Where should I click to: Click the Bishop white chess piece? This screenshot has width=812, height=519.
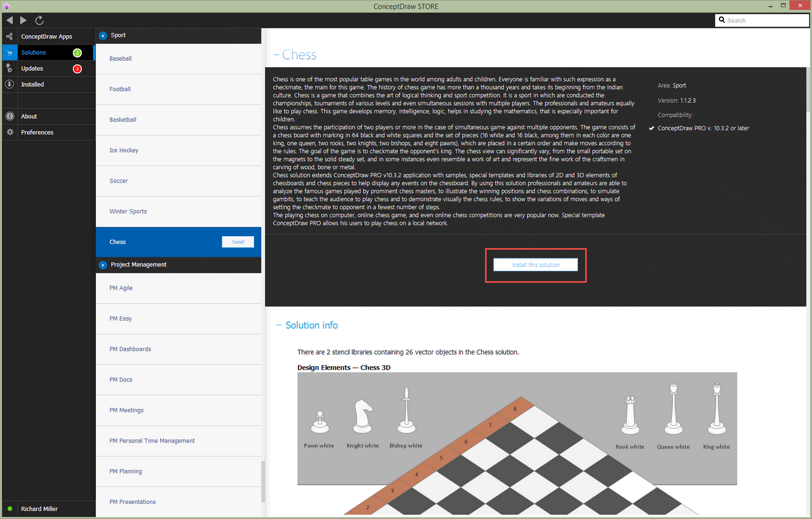406,410
